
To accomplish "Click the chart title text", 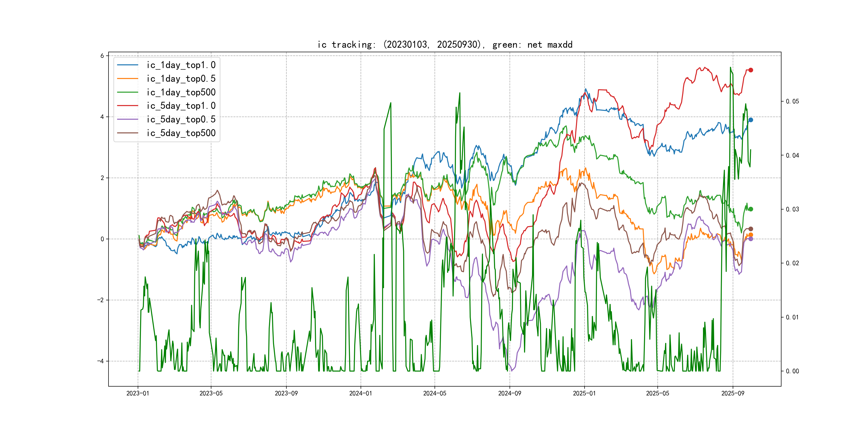I will point(445,45).
